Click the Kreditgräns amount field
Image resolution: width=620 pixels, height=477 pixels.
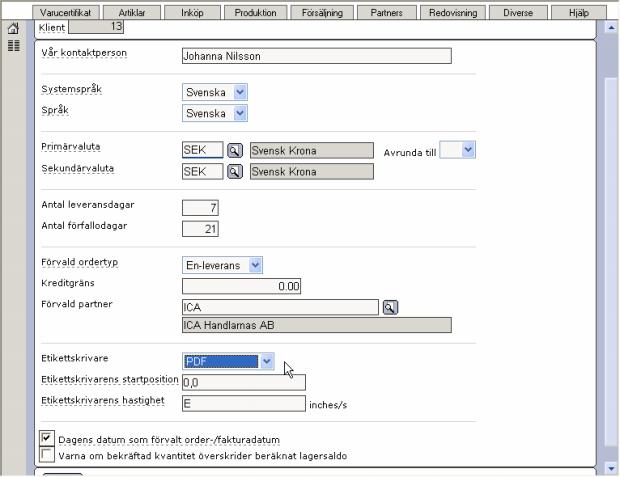coord(242,286)
